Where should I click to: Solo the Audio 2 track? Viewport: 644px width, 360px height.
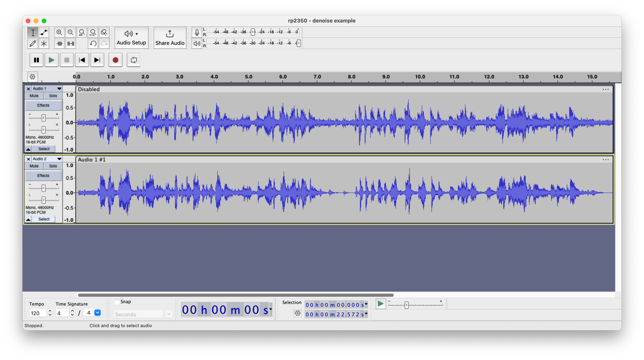pyautogui.click(x=53, y=166)
